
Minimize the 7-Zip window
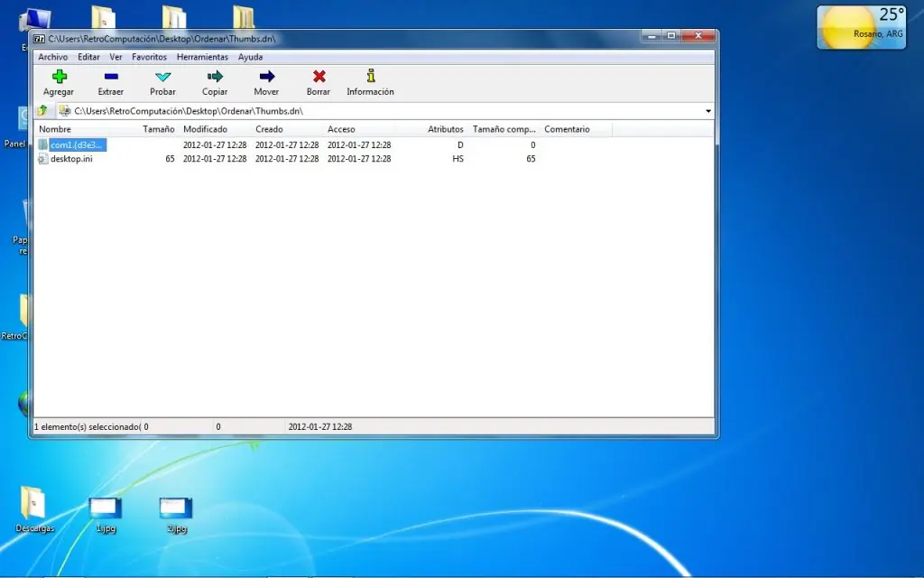pyautogui.click(x=651, y=36)
